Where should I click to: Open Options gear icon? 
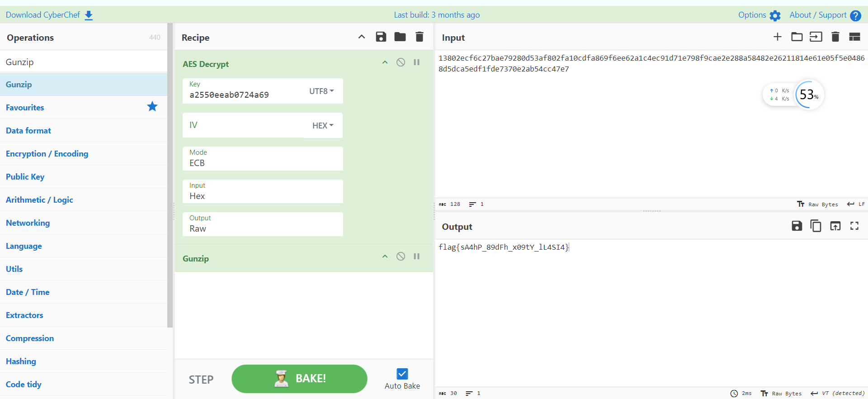click(x=775, y=15)
